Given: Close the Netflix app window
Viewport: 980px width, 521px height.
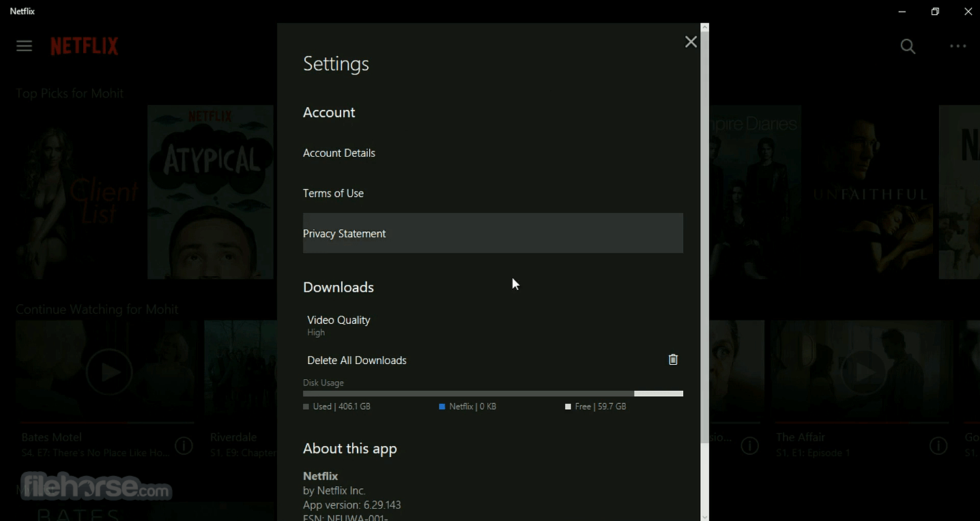Looking at the screenshot, I should (x=968, y=12).
